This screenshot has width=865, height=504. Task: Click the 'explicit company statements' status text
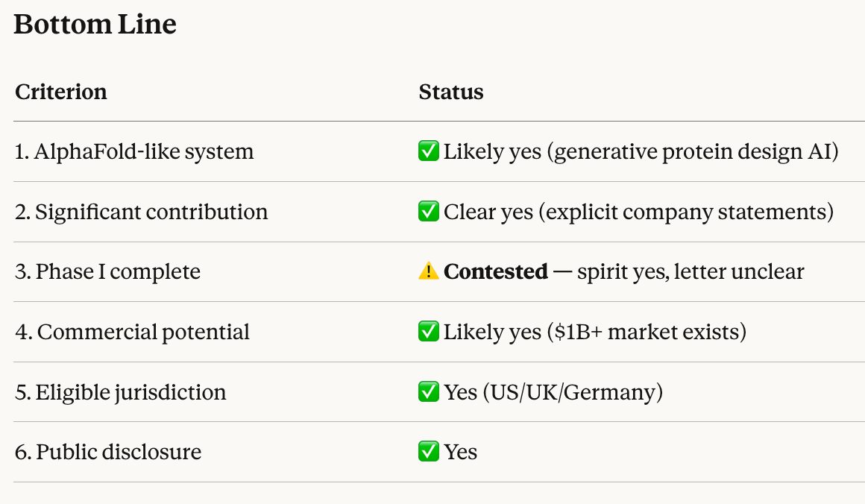click(x=690, y=212)
